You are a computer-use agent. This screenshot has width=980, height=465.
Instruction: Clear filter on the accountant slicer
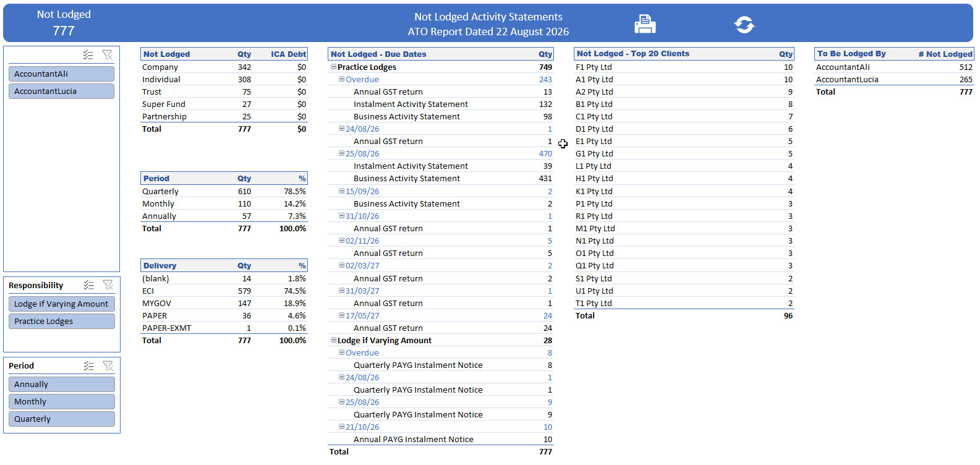[x=108, y=55]
